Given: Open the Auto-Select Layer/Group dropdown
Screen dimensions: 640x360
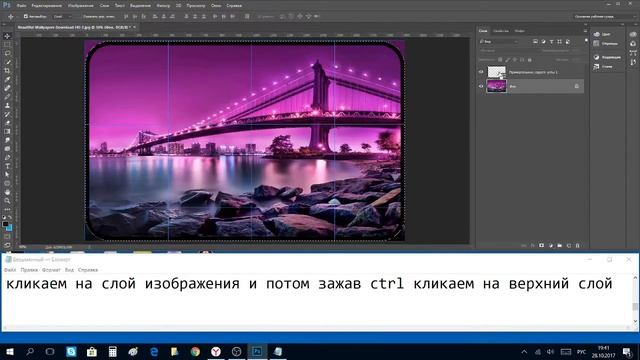Looking at the screenshot, I should tap(63, 16).
